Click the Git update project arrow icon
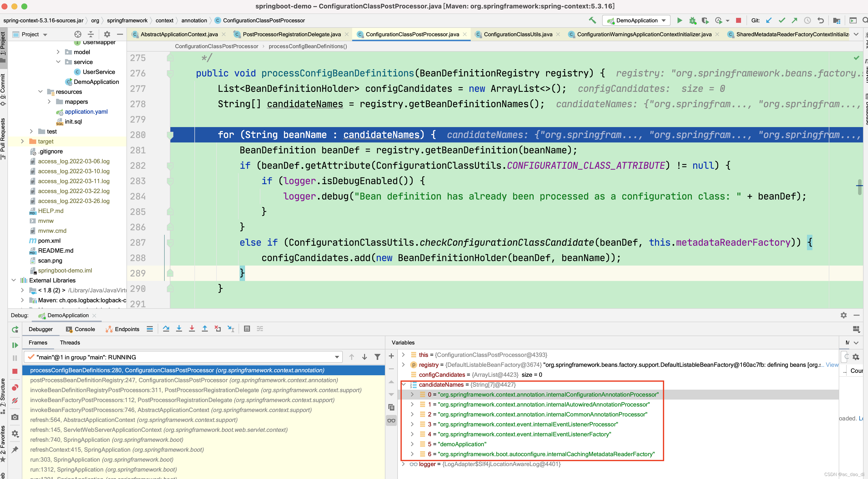 click(x=769, y=21)
